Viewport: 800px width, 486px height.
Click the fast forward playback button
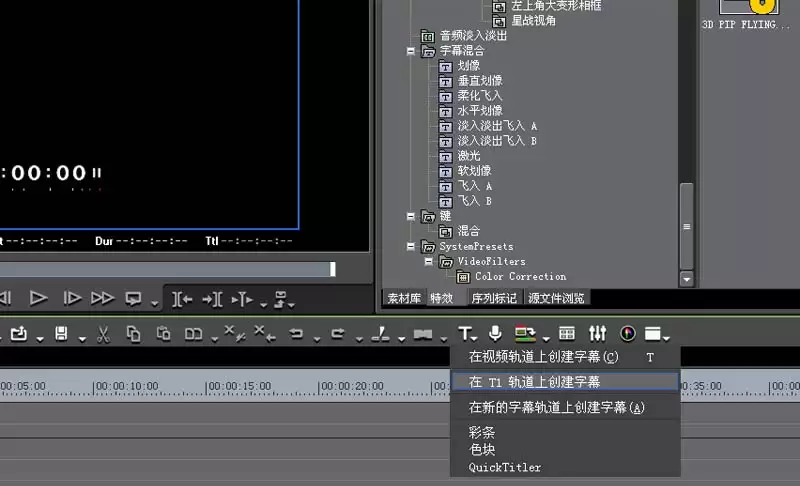102,298
